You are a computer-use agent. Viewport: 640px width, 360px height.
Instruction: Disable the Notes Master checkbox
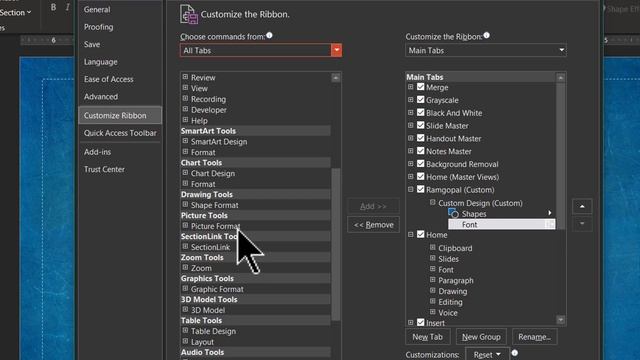(x=421, y=151)
